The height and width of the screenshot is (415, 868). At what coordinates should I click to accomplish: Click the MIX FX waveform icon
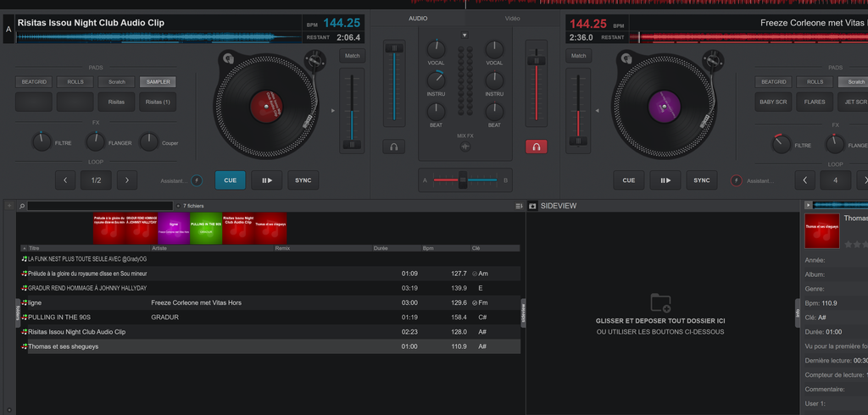[x=465, y=147]
